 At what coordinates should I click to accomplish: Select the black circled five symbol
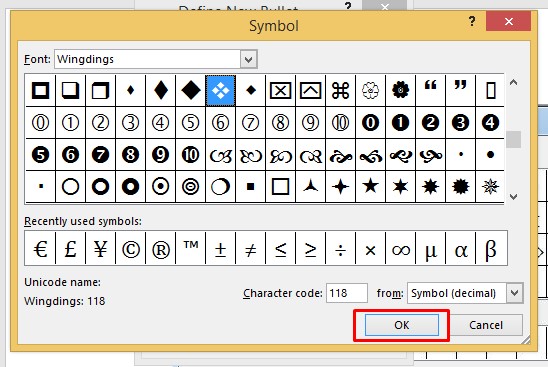pos(41,155)
